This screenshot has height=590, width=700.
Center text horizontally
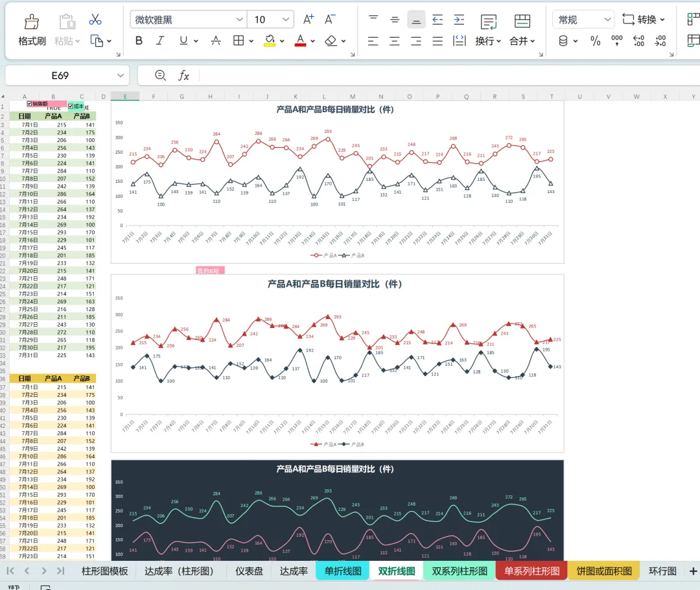click(395, 41)
